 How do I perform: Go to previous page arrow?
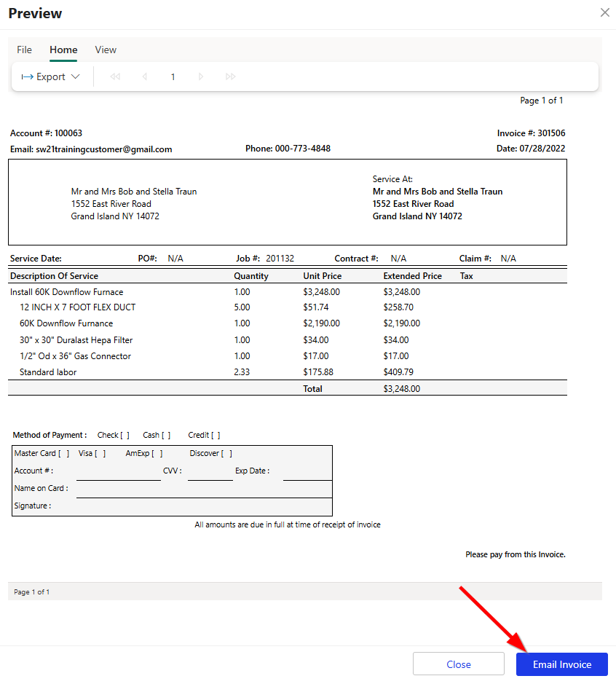coord(144,76)
